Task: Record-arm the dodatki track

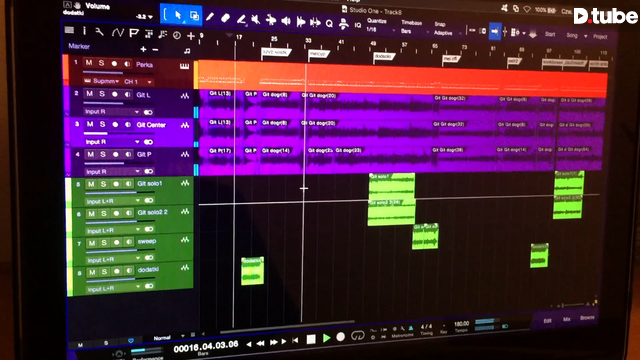Action: [x=117, y=272]
